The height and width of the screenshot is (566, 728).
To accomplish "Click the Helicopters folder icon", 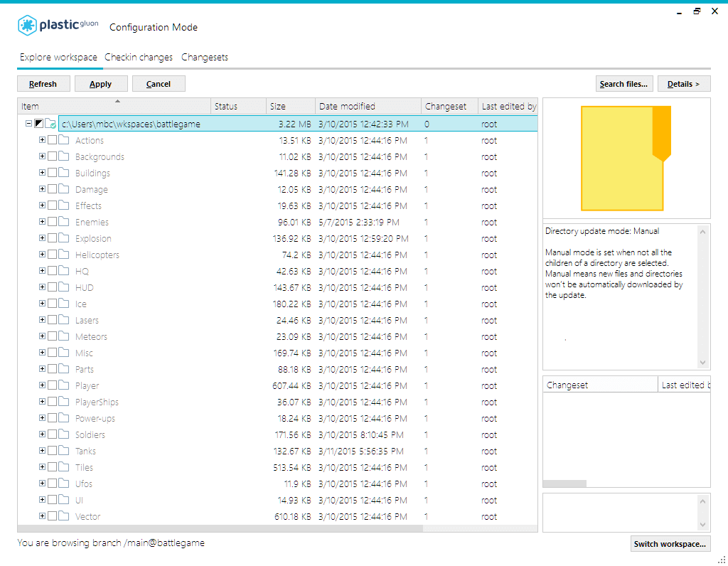I will coord(63,255).
